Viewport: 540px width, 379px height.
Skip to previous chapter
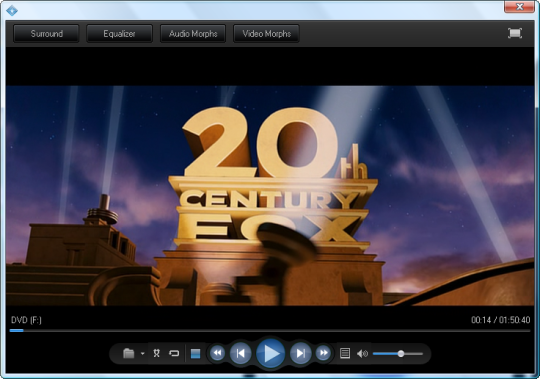240,353
